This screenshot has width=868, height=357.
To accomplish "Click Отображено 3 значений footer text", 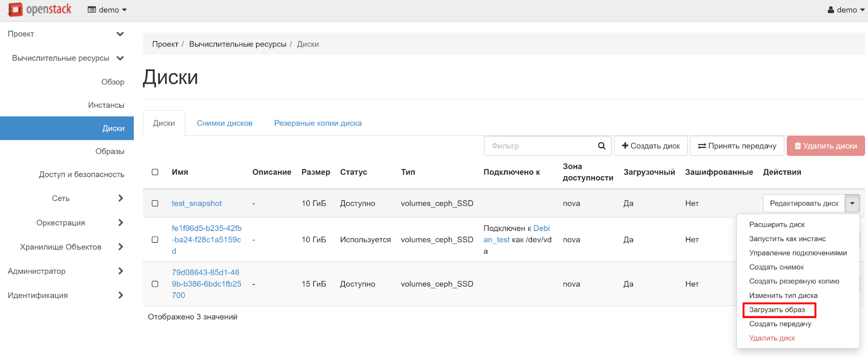I will [193, 317].
